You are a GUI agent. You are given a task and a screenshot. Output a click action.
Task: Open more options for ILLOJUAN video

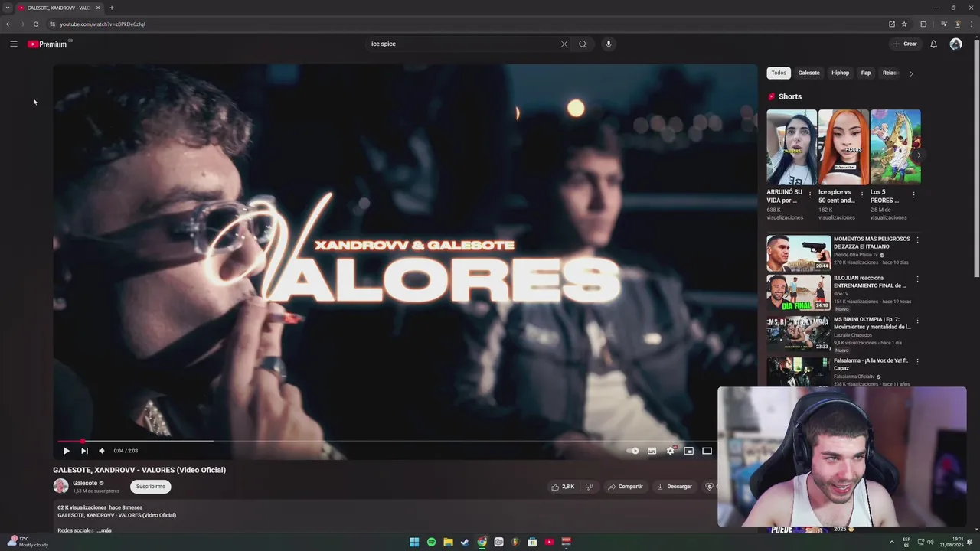(x=917, y=279)
